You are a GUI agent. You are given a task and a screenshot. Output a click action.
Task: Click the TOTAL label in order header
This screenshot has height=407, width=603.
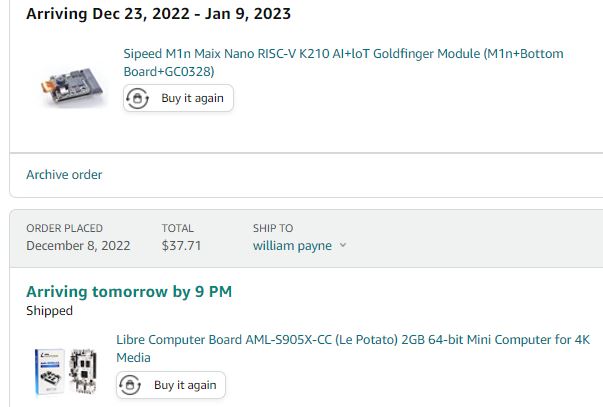177,228
